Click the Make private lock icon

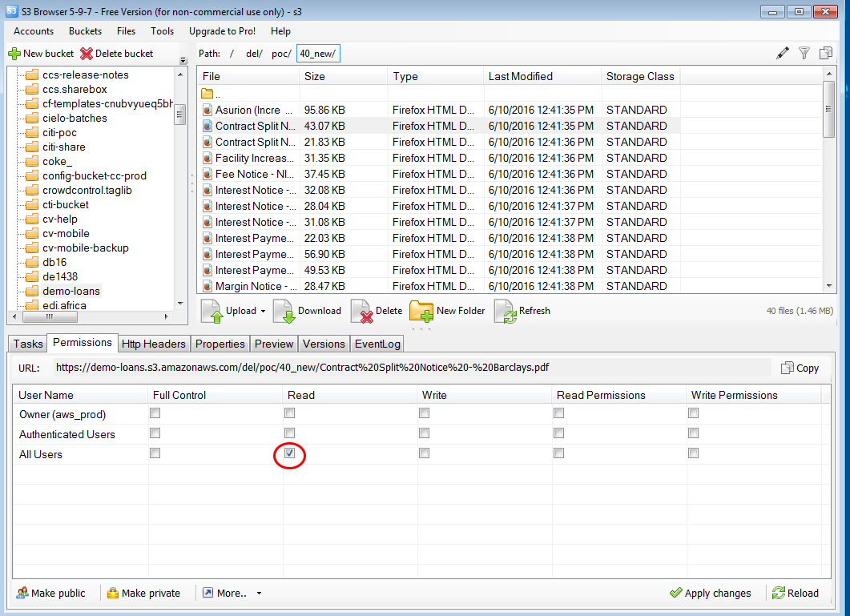pyautogui.click(x=113, y=593)
